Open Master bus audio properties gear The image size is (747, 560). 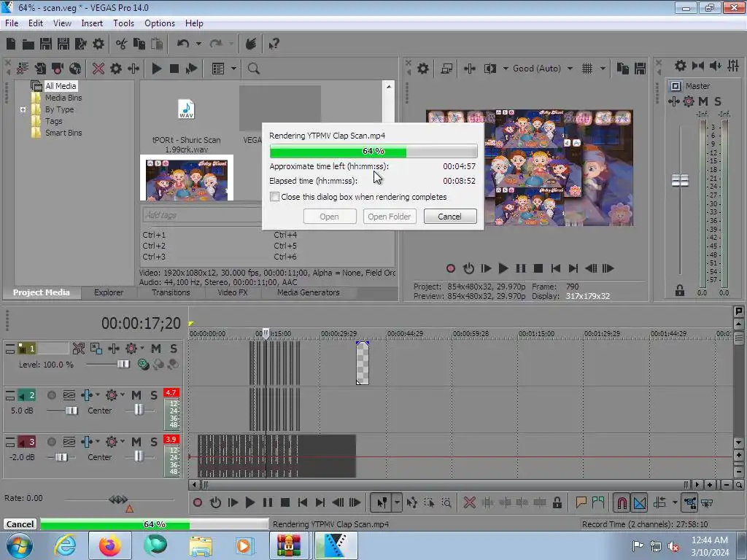(x=681, y=66)
